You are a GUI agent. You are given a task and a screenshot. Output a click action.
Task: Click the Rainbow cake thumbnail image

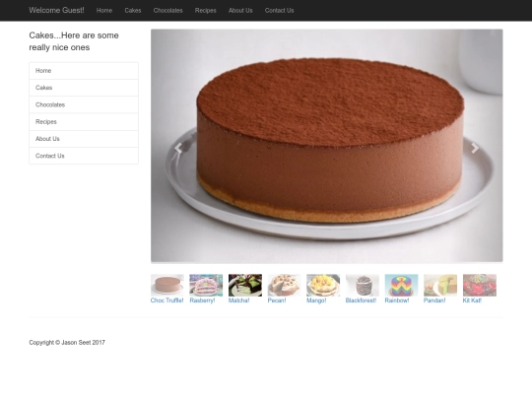pos(401,285)
